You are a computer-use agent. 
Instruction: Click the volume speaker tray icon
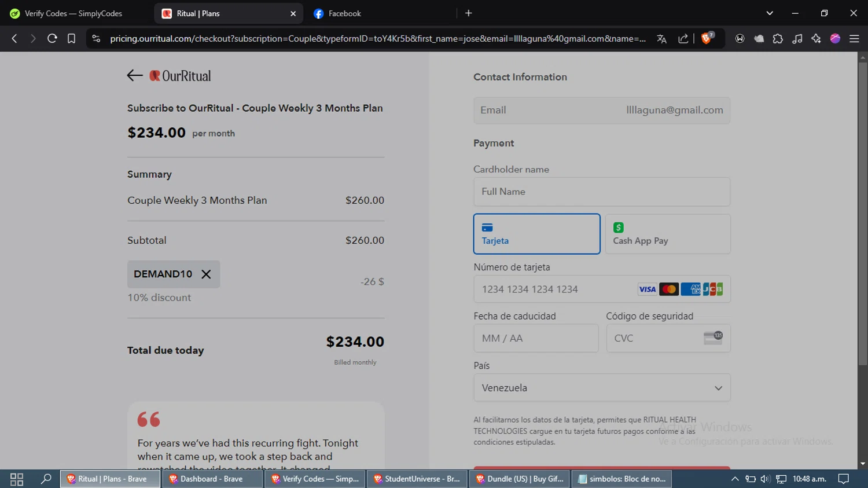tap(765, 479)
